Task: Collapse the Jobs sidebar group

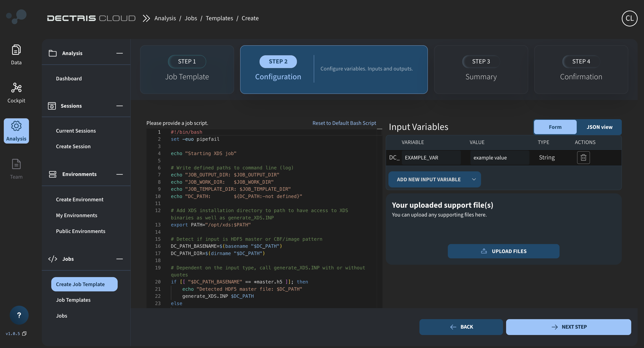Action: coord(119,259)
